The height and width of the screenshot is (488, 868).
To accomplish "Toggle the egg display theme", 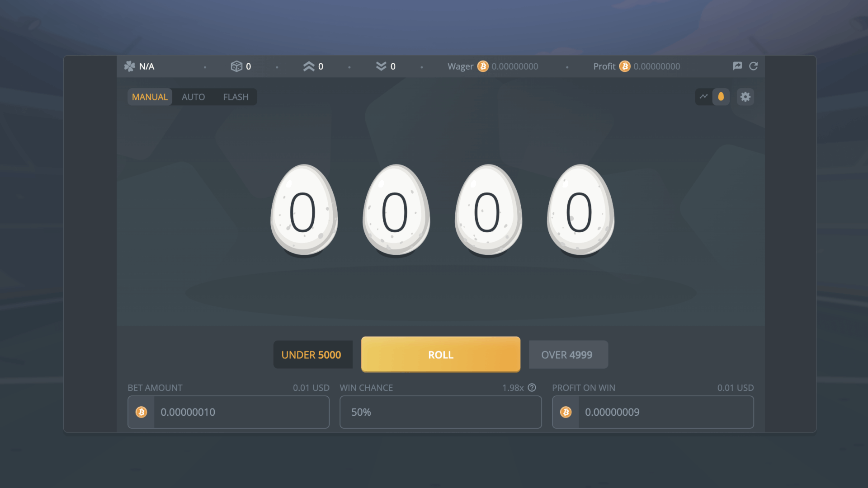I will coord(721,97).
